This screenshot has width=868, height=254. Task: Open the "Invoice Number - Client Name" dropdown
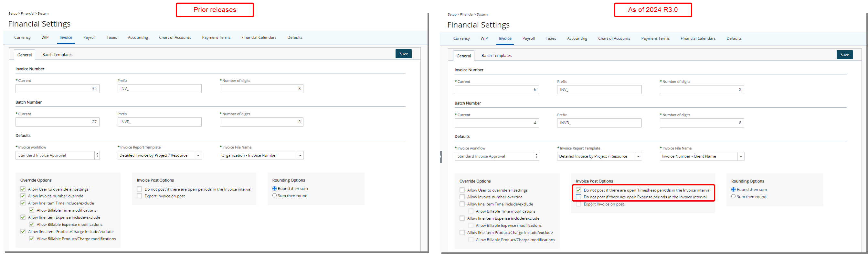point(741,156)
